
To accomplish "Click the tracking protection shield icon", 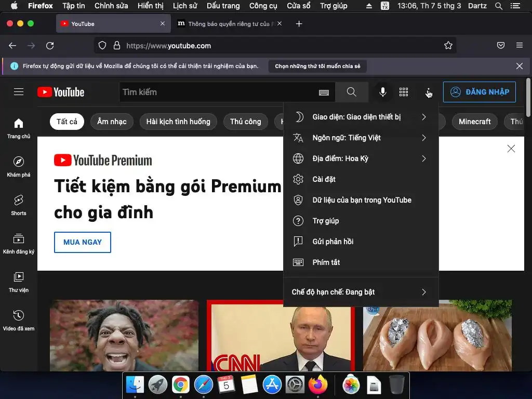I will click(x=102, y=46).
